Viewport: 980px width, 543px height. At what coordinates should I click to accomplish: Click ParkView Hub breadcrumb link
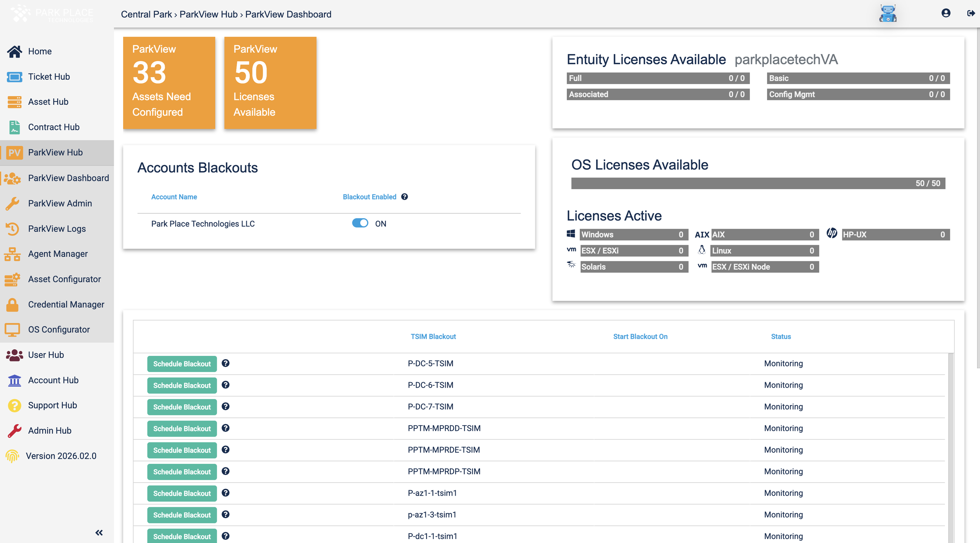[209, 15]
